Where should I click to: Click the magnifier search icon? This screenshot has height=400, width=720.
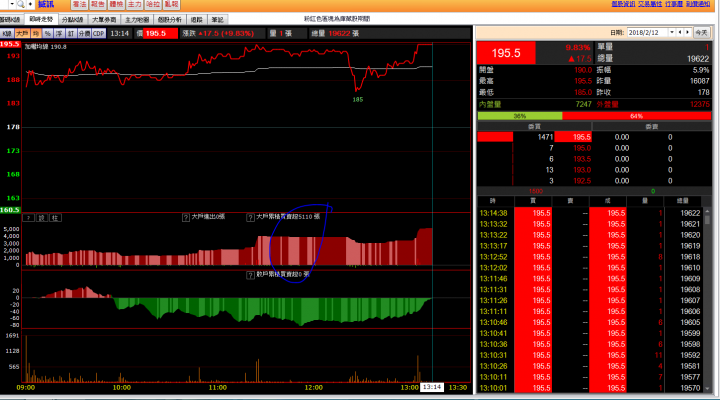[21, 4]
